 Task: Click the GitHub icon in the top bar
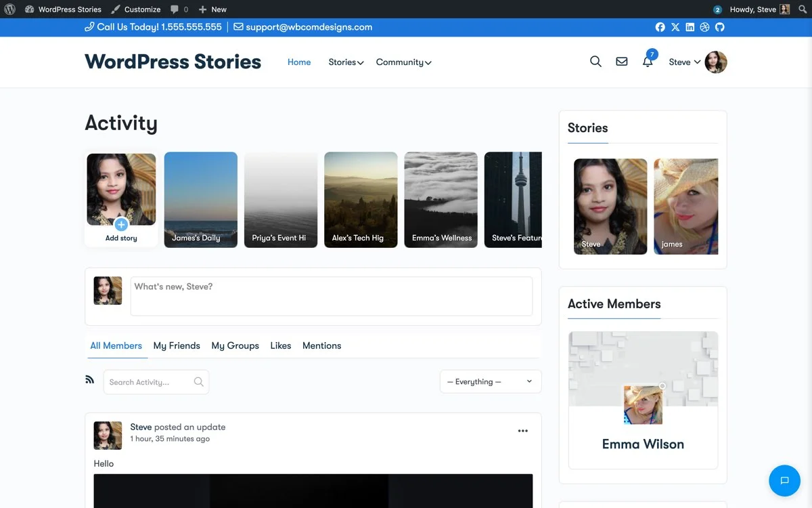[x=719, y=27]
